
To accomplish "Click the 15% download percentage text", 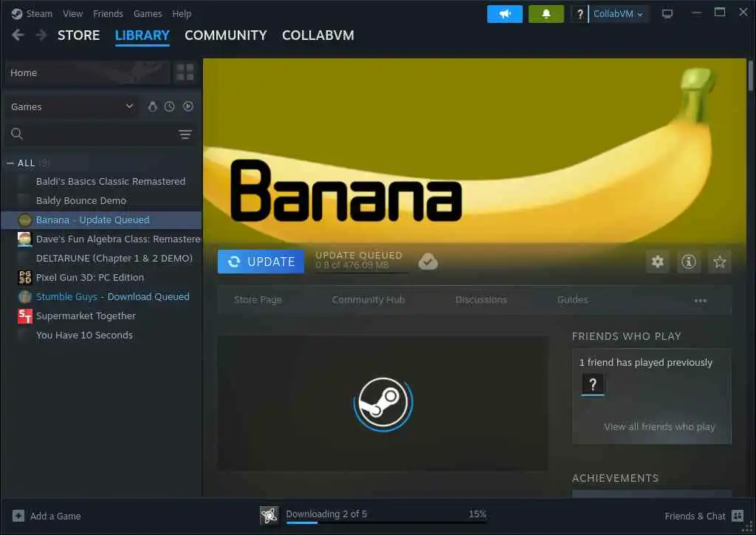I will point(478,514).
